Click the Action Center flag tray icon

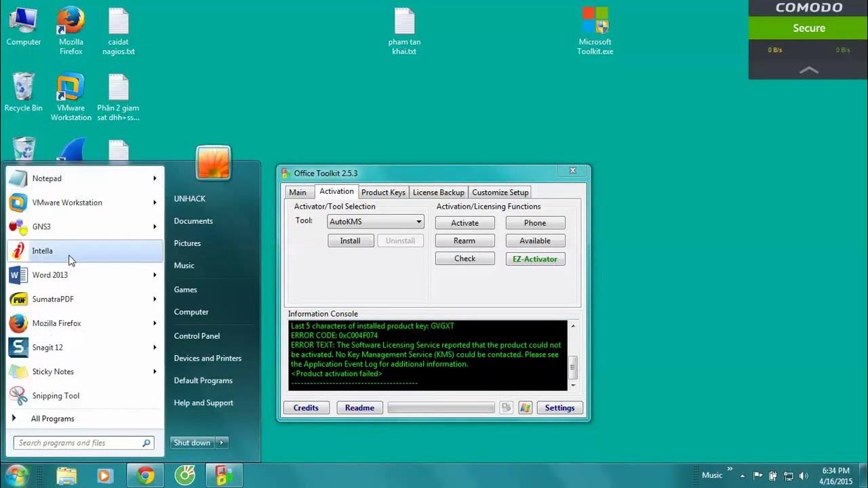point(758,476)
